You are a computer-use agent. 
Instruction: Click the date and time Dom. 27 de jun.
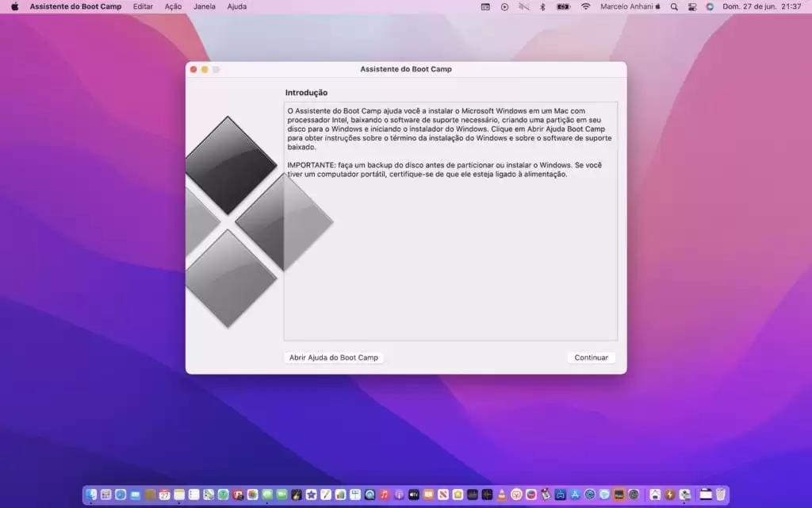(x=762, y=6)
